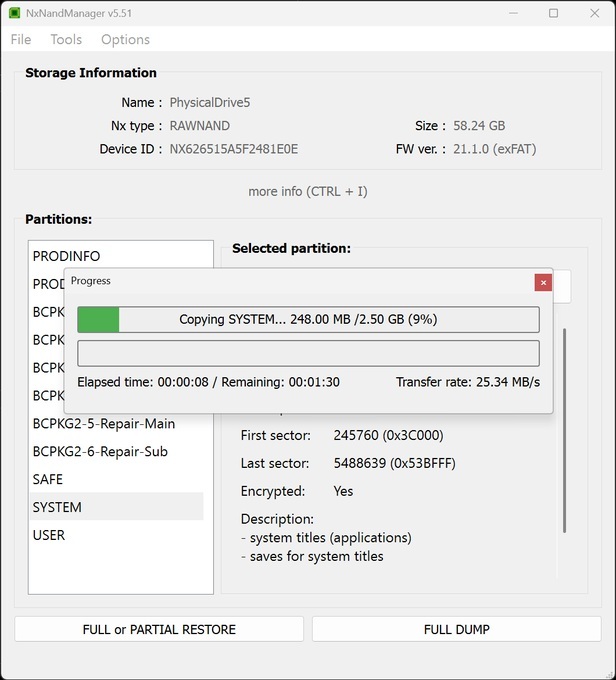Viewport: 616px width, 680px height.
Task: Open the Options menu
Action: tap(125, 39)
